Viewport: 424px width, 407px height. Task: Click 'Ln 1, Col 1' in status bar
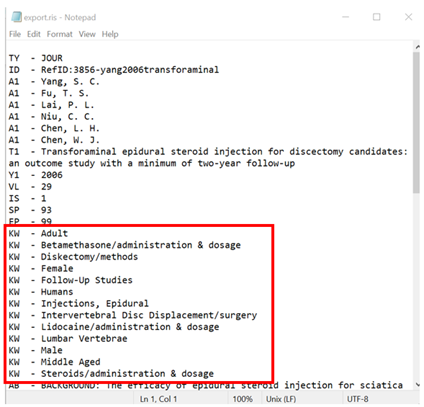coord(158,399)
